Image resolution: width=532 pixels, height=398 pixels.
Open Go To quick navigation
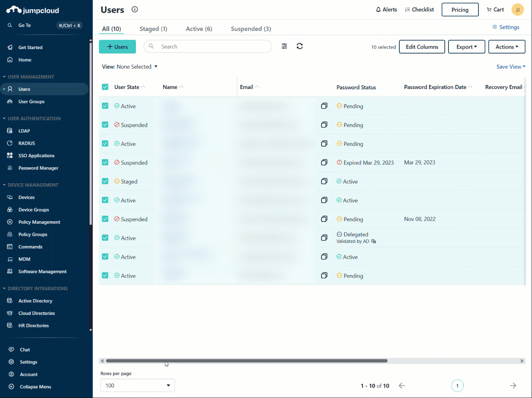tap(44, 25)
